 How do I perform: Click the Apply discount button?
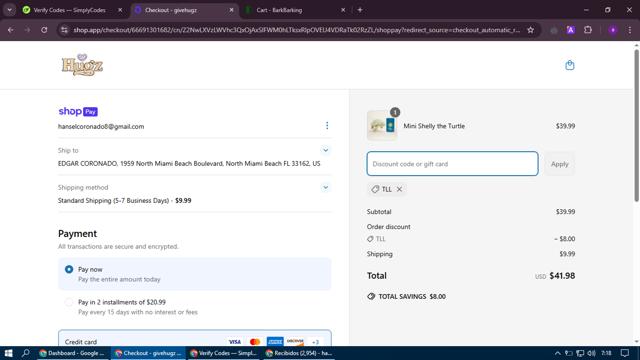[x=559, y=164]
